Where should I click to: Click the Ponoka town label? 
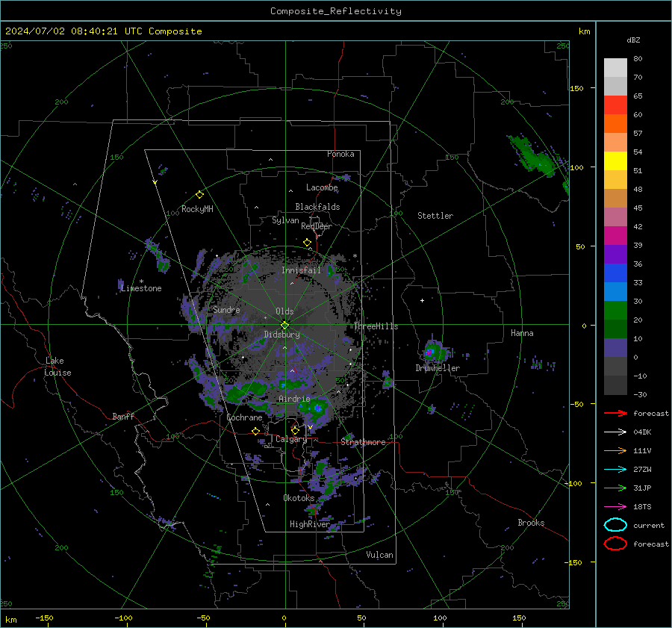point(340,154)
